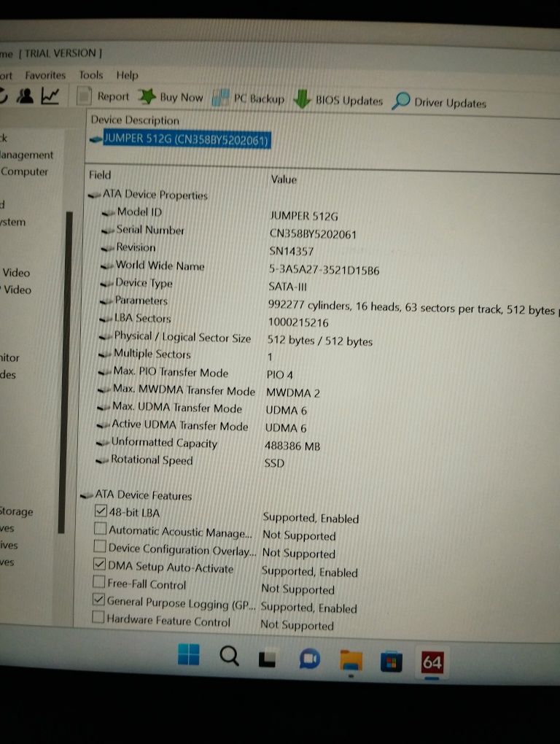Click the green Buy Now star icon
Viewport: 560px width, 744px height.
(147, 96)
